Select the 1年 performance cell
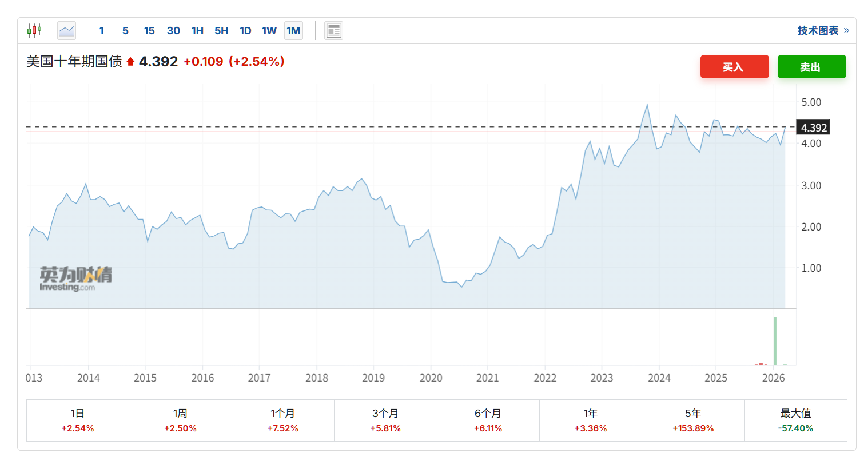868x453 pixels. tap(590, 420)
